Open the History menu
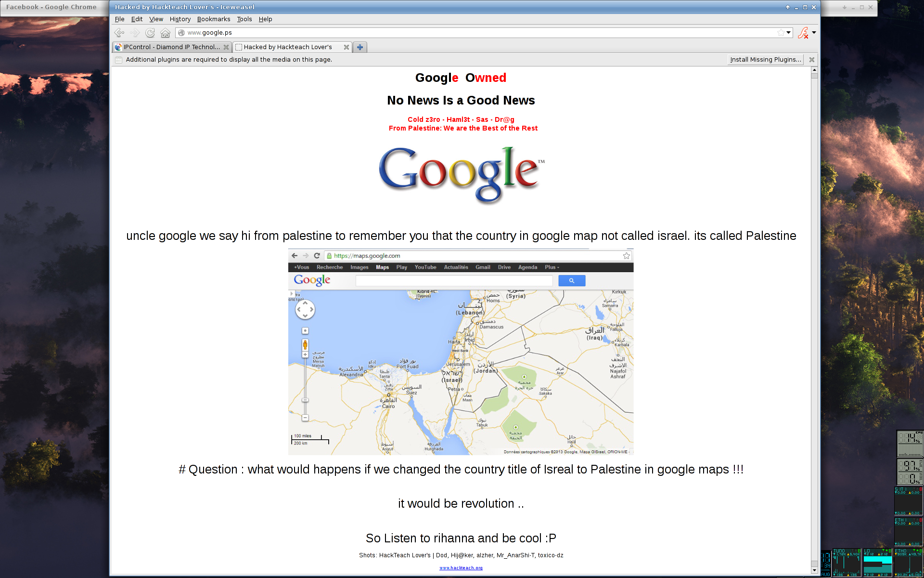Image resolution: width=924 pixels, height=578 pixels. point(180,19)
